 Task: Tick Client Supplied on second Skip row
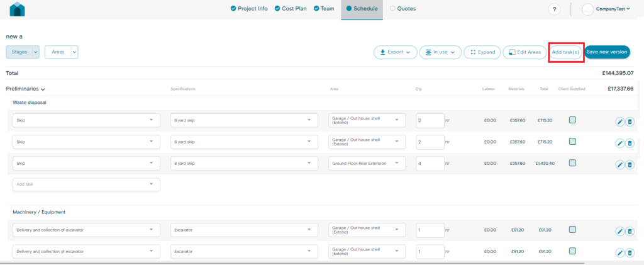[572, 142]
